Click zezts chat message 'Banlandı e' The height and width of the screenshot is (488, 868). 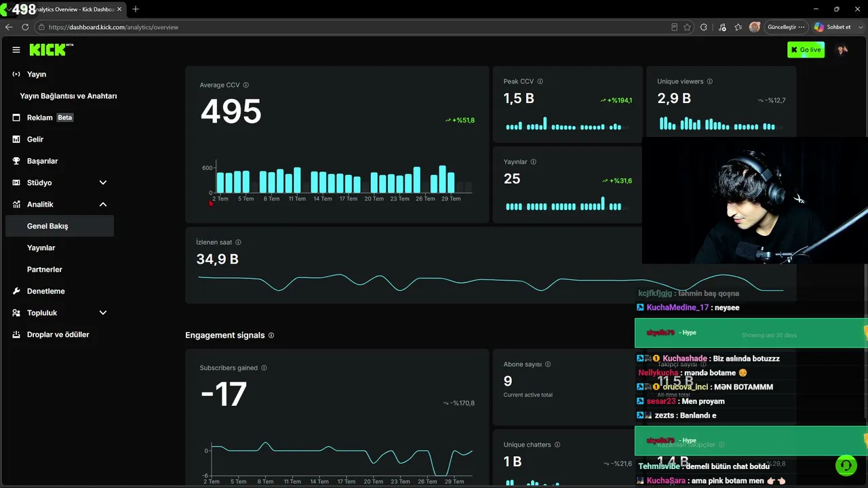tap(677, 415)
